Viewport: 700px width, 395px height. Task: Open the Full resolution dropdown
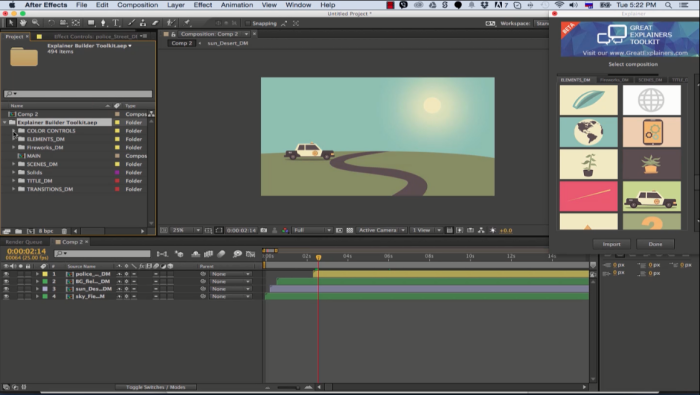[312, 230]
